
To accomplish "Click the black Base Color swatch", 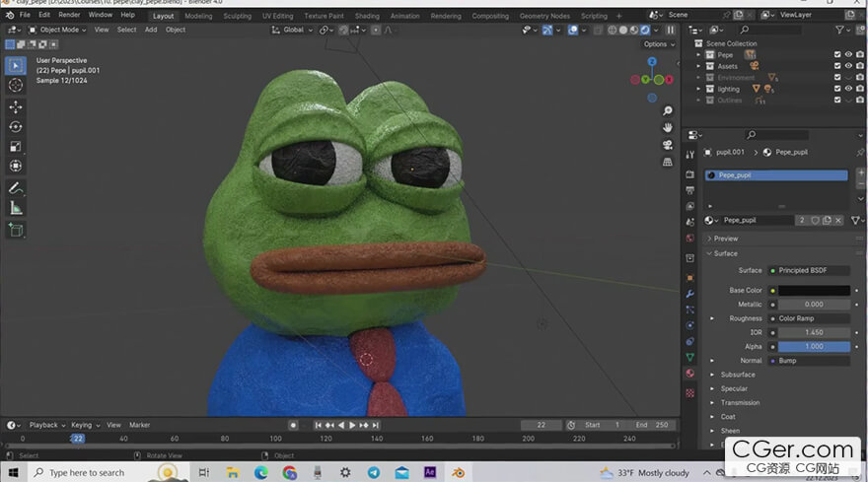I will [814, 291].
